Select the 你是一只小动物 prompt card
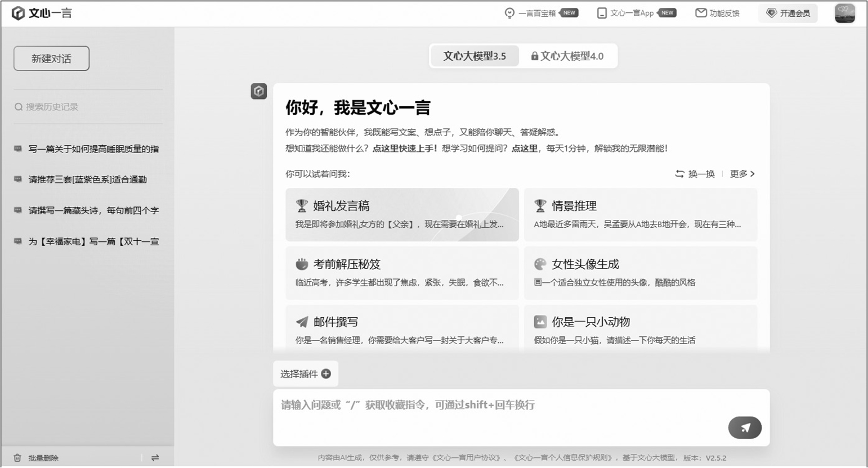The width and height of the screenshot is (868, 468). (641, 328)
